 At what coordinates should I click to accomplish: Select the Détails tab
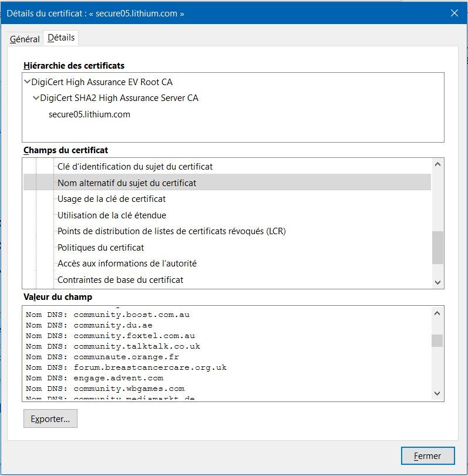click(x=61, y=38)
